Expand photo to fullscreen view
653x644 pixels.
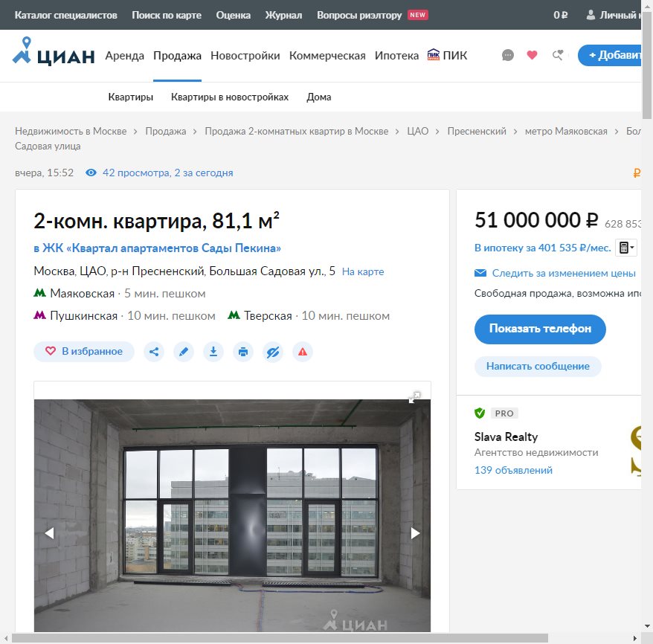(x=415, y=397)
